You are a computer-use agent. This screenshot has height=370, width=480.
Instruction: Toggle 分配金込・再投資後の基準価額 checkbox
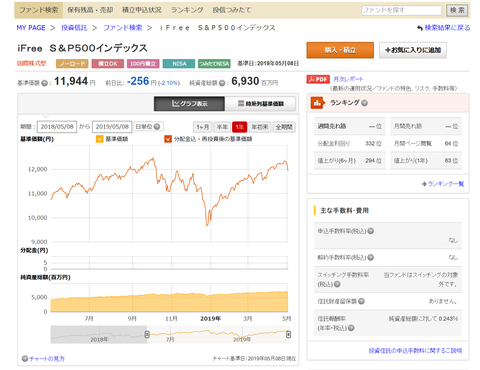click(168, 139)
